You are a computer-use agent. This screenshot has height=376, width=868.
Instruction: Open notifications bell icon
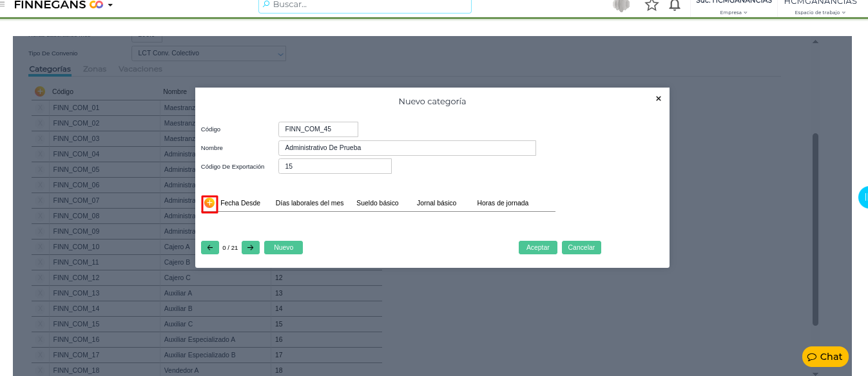(x=675, y=5)
